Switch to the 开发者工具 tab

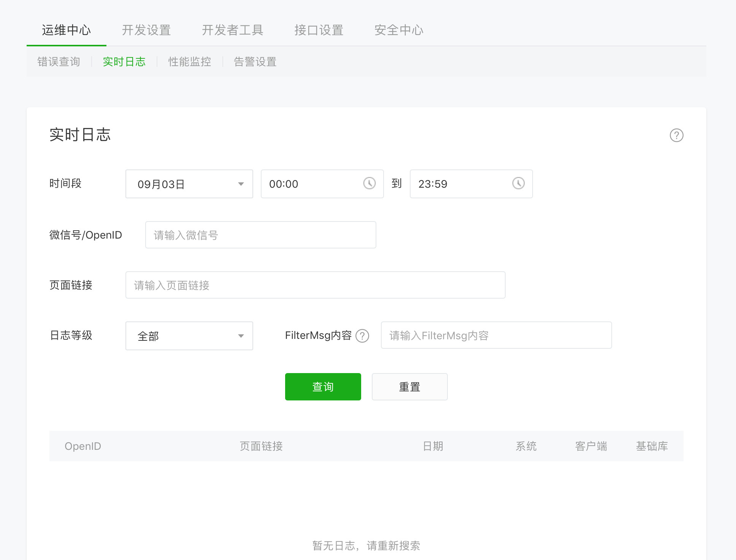point(232,30)
